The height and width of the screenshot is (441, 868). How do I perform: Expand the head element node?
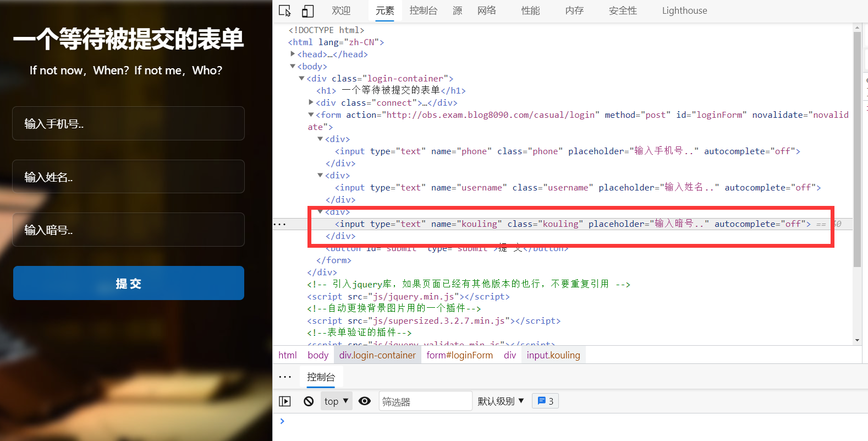click(x=293, y=54)
